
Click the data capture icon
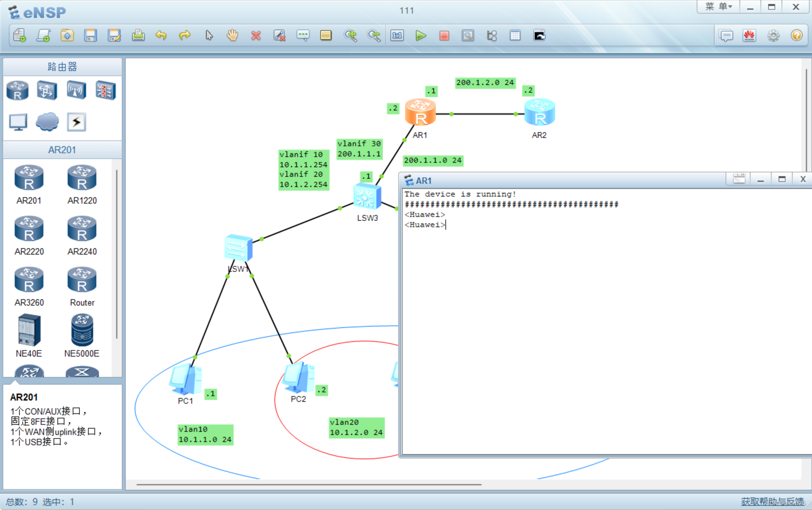tap(468, 36)
